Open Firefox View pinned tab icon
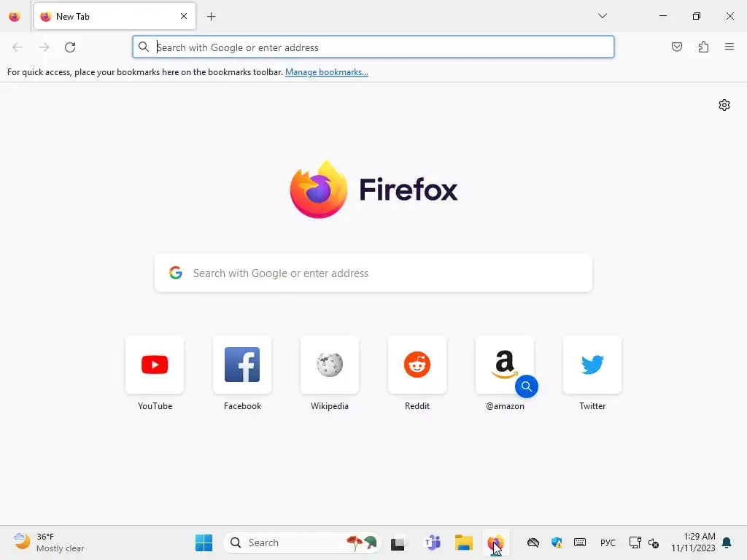 pyautogui.click(x=15, y=17)
